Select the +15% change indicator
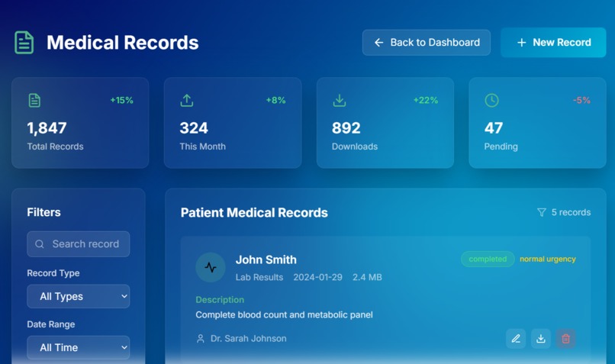Viewport: 615px width, 364px height. (121, 101)
